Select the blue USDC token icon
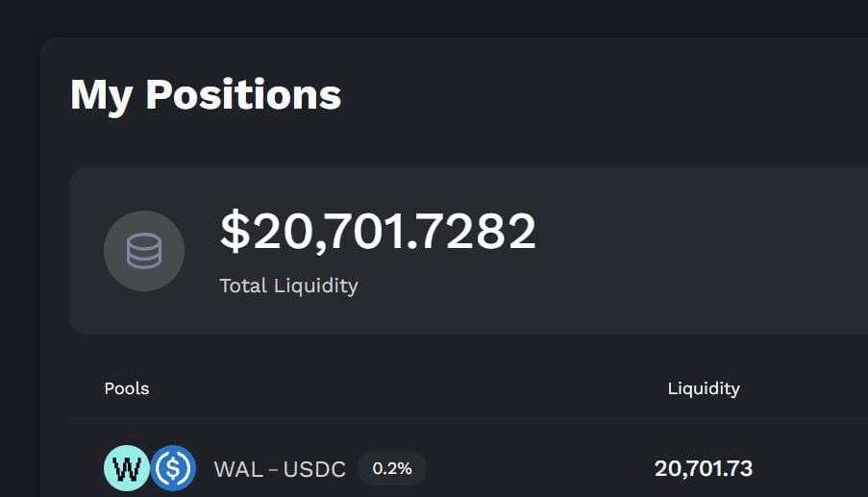 click(x=173, y=468)
